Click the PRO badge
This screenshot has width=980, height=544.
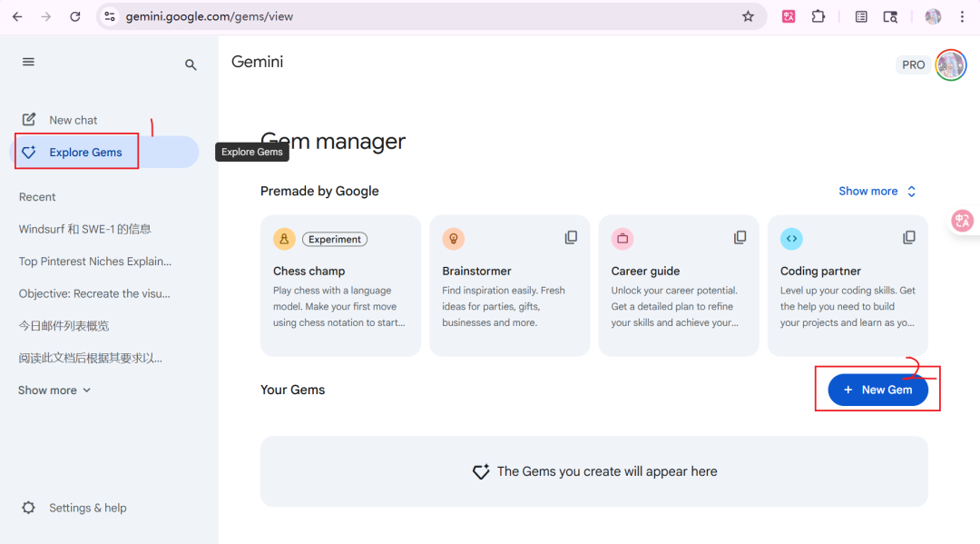coord(913,65)
